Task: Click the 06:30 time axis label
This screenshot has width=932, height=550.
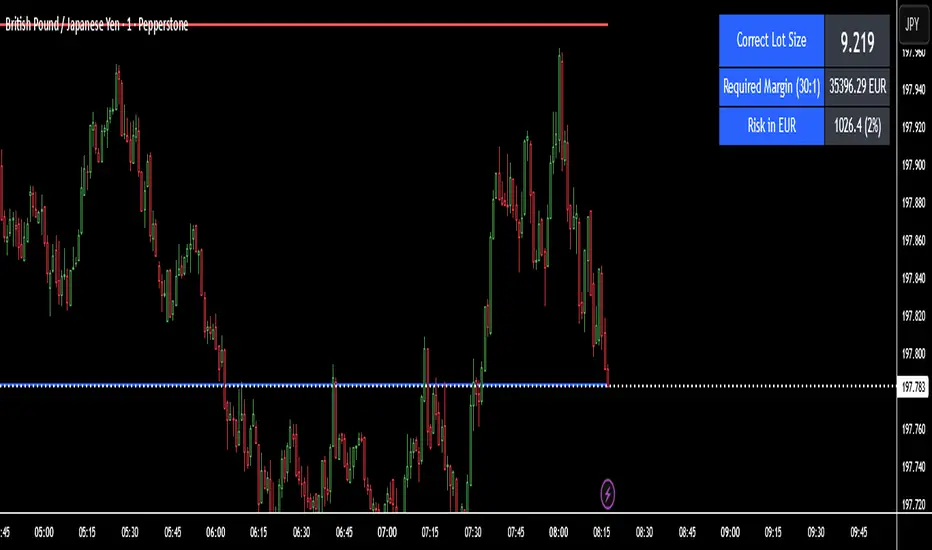Action: [301, 532]
